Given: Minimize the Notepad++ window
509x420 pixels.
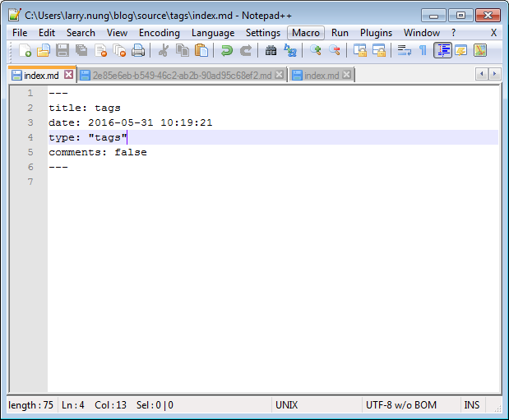Looking at the screenshot, I should (x=433, y=16).
